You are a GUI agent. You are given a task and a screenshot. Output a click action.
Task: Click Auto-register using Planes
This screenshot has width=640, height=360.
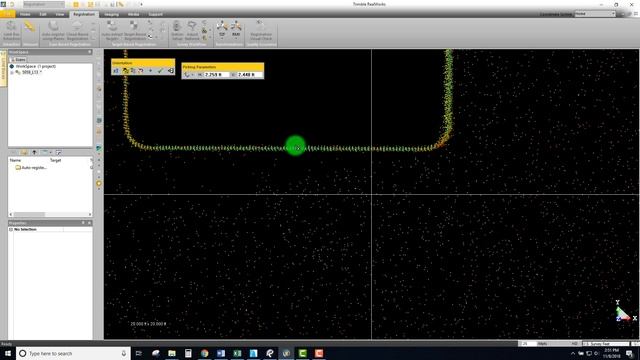[x=53, y=31]
